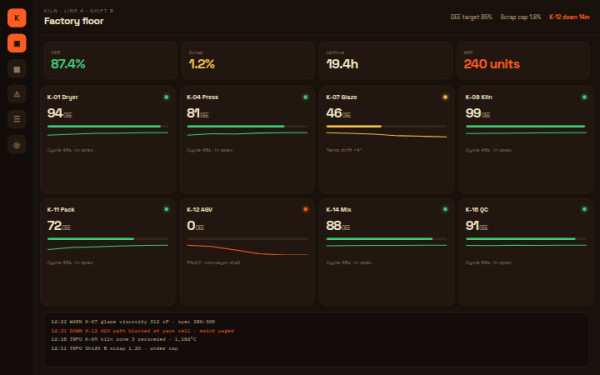Click K-16 QC green status dot
This screenshot has width=600, height=375.
(584, 209)
